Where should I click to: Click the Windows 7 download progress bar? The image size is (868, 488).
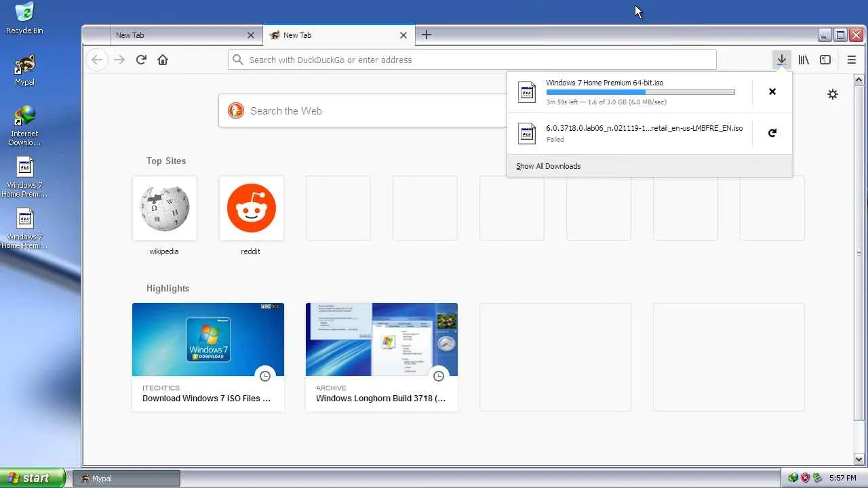tap(640, 92)
